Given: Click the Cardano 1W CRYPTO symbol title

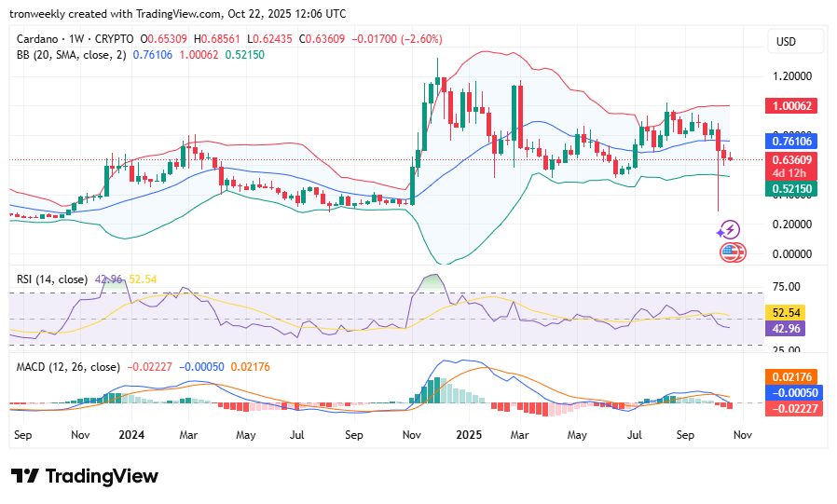Looking at the screenshot, I should click(75, 39).
